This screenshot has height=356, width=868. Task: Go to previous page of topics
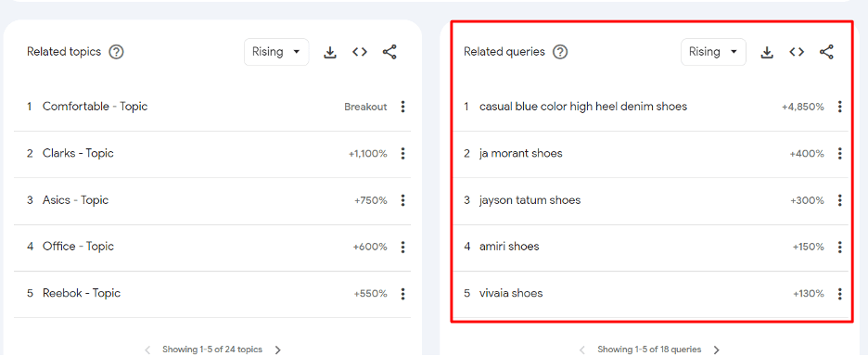click(x=147, y=350)
